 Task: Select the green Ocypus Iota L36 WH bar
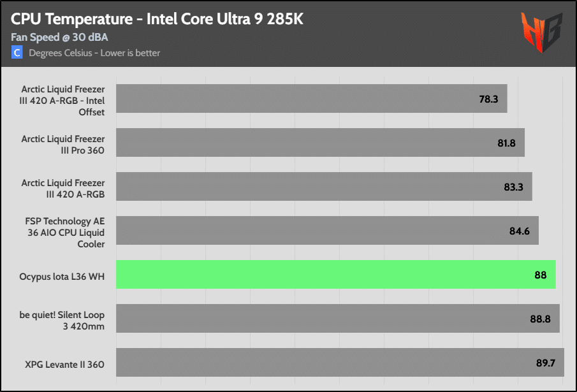[336, 274]
